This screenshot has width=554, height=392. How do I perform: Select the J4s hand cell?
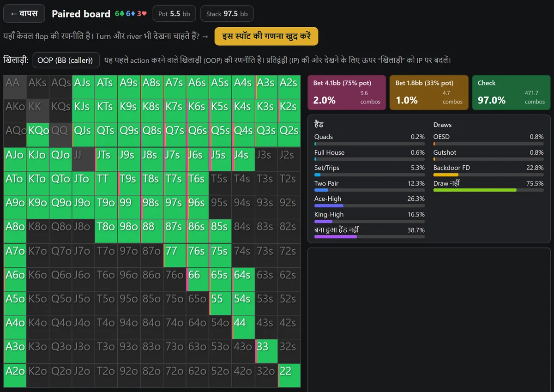pyautogui.click(x=243, y=159)
